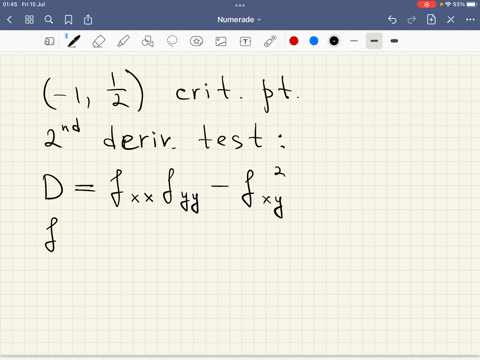Open the share and export icon

click(88, 20)
